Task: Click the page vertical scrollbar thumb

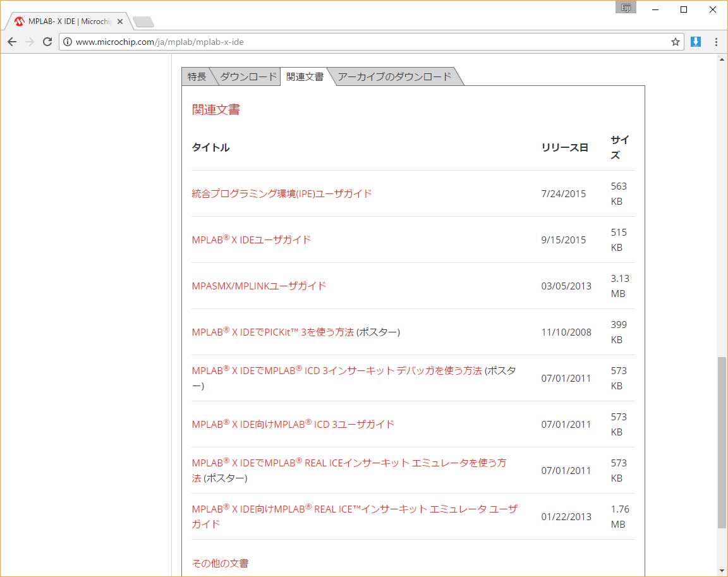Action: point(722,442)
